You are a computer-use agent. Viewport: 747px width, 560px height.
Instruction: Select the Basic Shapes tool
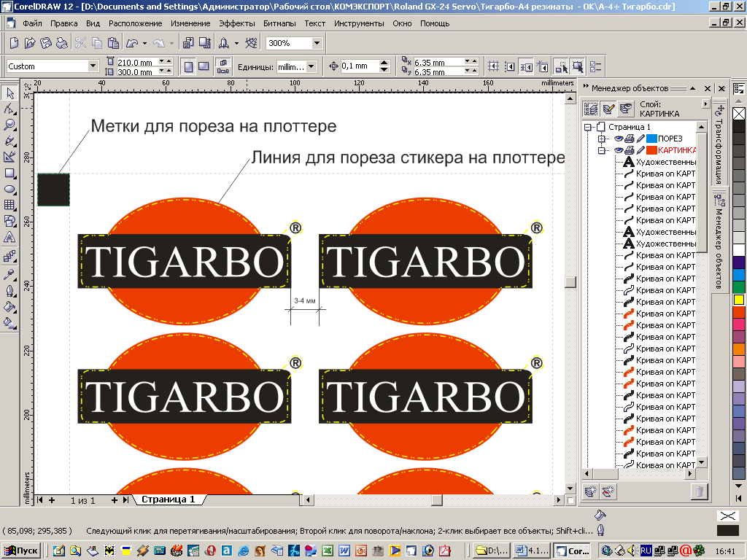click(x=9, y=222)
